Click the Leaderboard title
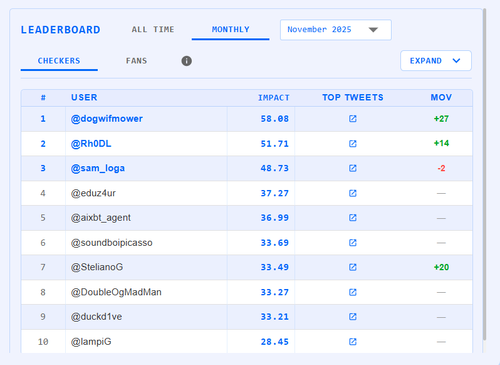Viewport: 500px width, 365px height. point(60,30)
